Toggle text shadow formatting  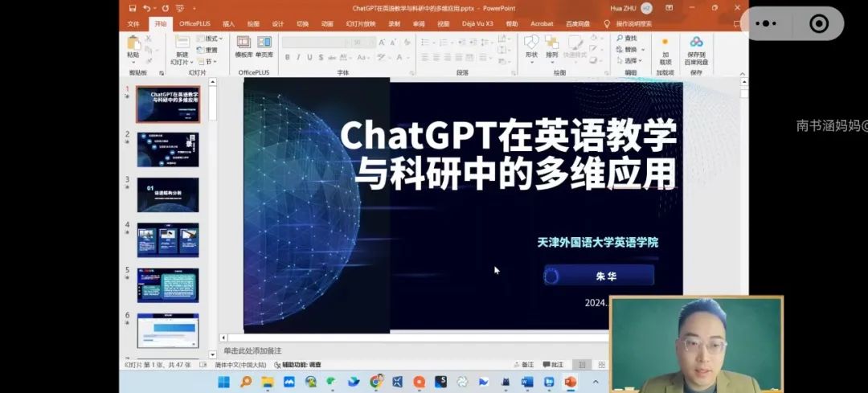pos(321,57)
